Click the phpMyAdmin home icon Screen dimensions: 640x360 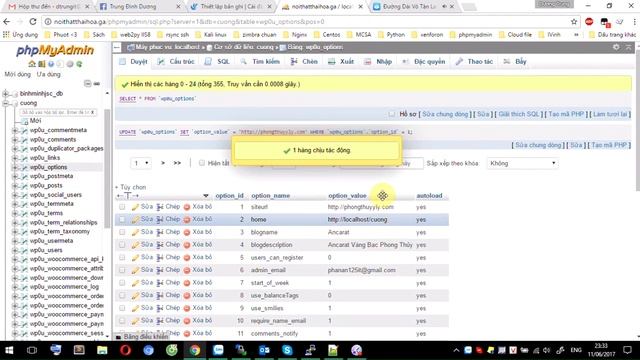32,64
